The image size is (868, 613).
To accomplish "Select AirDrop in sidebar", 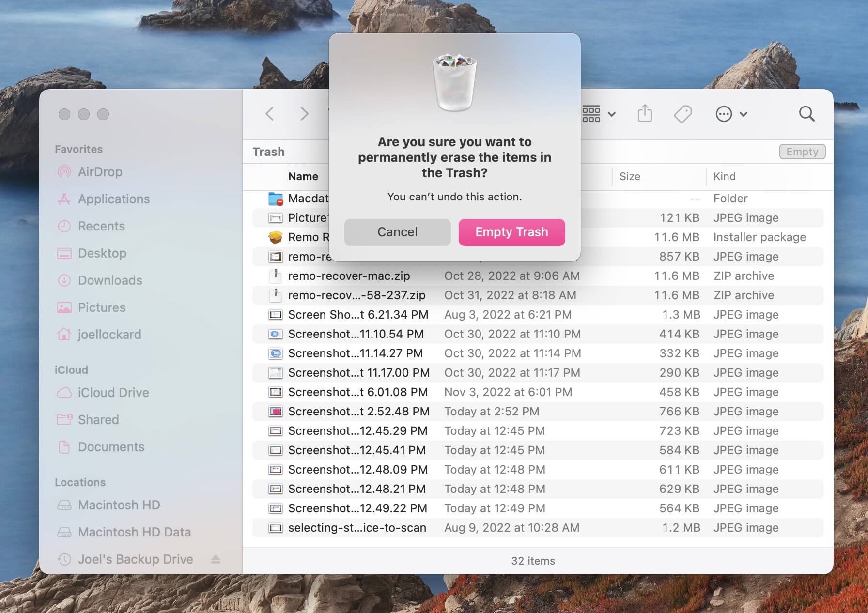I will click(x=100, y=172).
